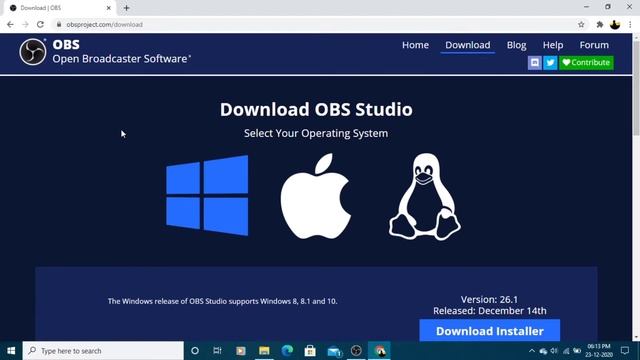Image resolution: width=640 pixels, height=360 pixels.
Task: Click the Windows release support text
Action: [x=222, y=301]
